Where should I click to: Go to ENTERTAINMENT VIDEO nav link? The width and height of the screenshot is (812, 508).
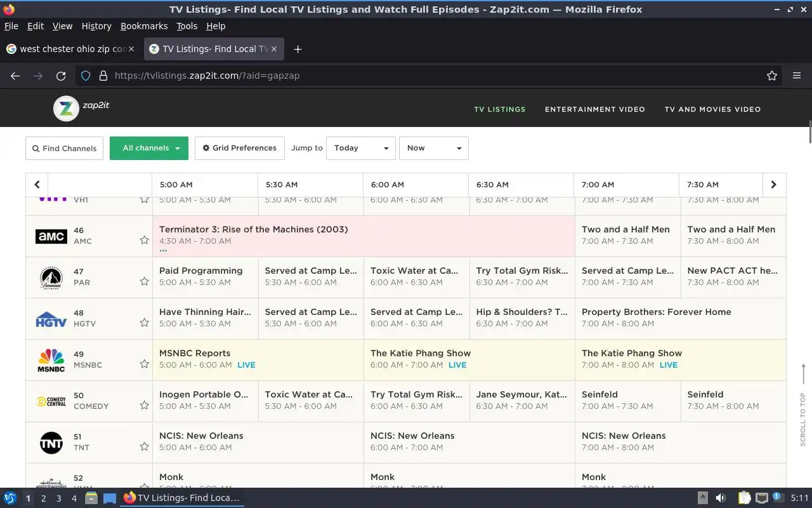click(x=595, y=109)
